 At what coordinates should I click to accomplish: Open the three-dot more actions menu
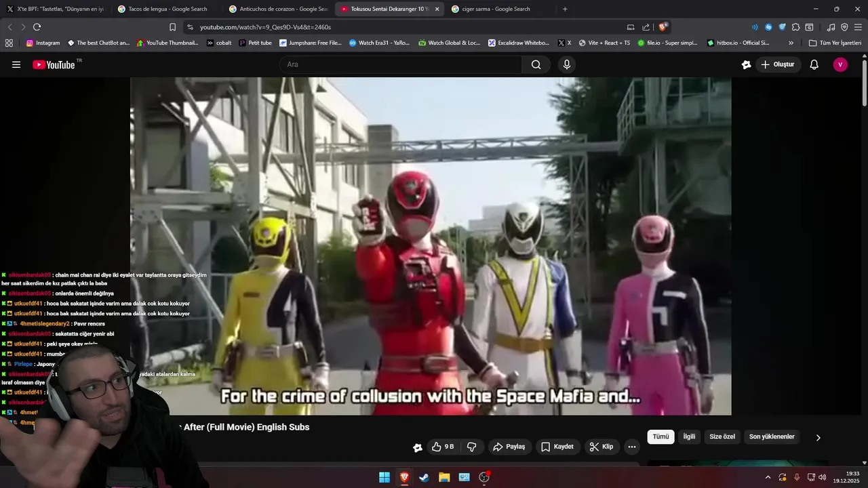[632, 447]
